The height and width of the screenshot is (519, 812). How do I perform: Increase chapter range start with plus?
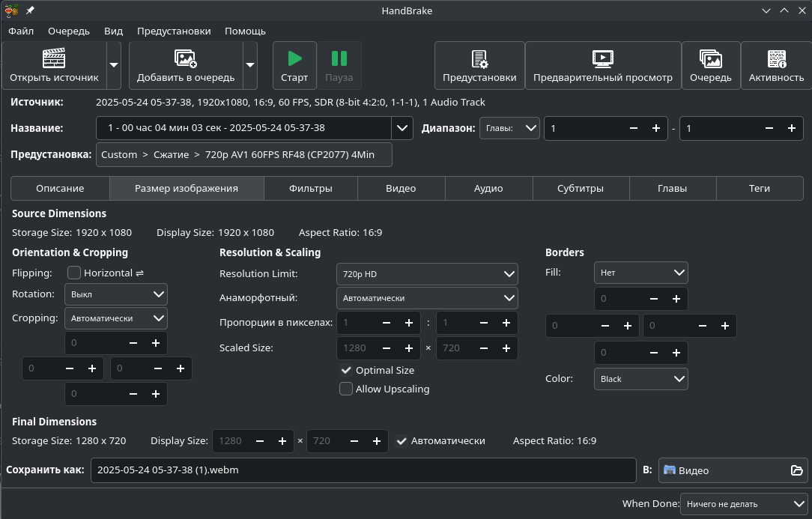coord(656,129)
